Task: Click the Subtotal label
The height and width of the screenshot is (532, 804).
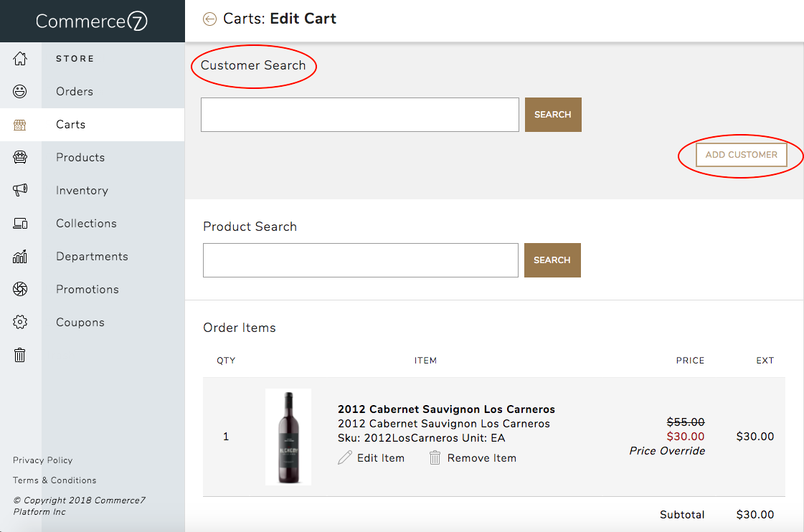Action: point(682,515)
